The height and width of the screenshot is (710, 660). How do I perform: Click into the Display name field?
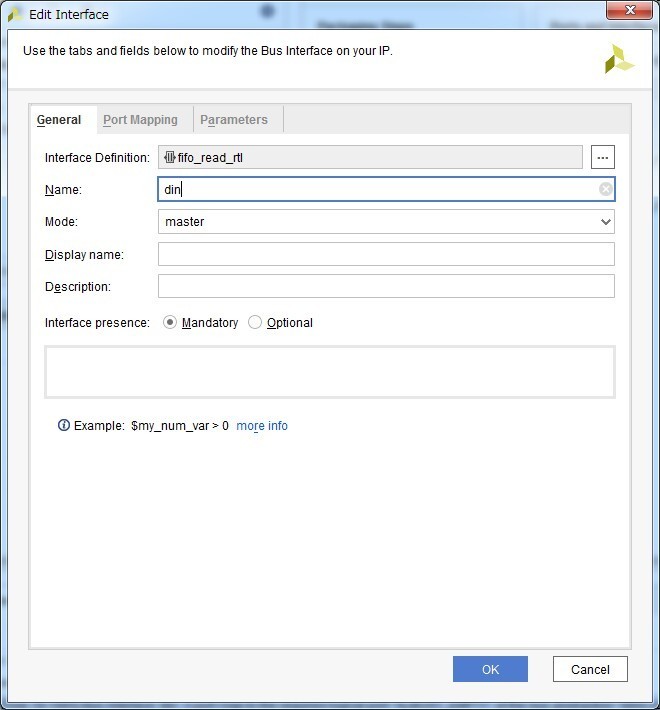pyautogui.click(x=386, y=254)
